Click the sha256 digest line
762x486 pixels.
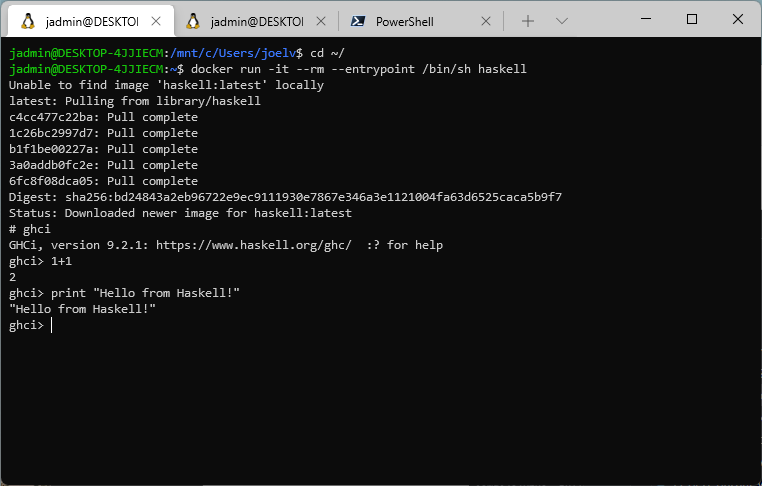click(x=285, y=197)
